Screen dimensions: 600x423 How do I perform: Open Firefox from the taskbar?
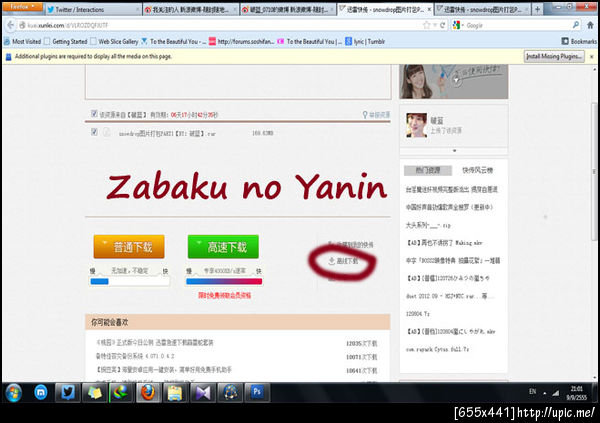click(x=148, y=393)
